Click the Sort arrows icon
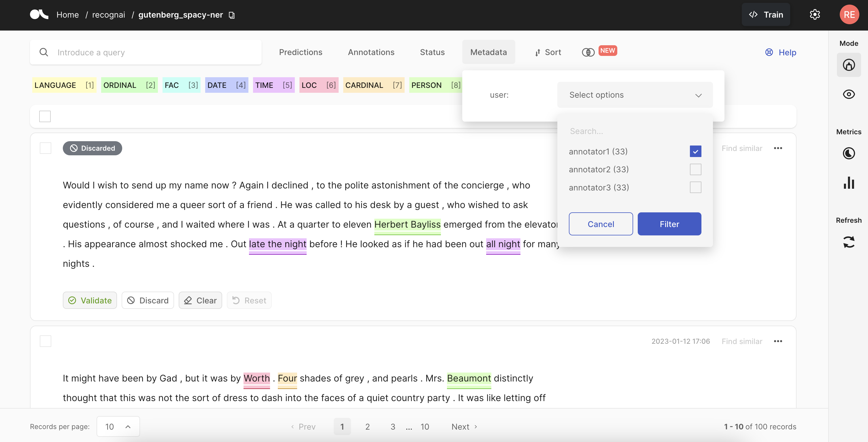The width and height of the screenshot is (868, 442). (x=537, y=52)
